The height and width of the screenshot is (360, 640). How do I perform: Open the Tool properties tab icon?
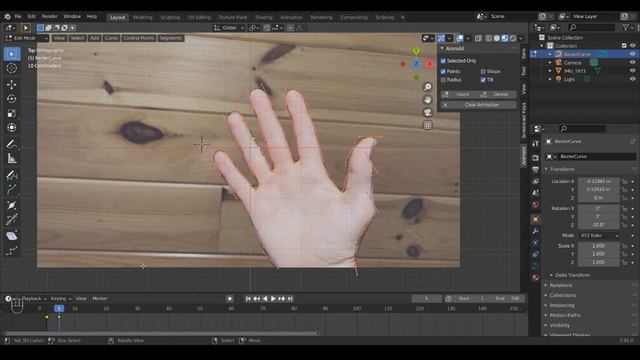[x=536, y=144]
